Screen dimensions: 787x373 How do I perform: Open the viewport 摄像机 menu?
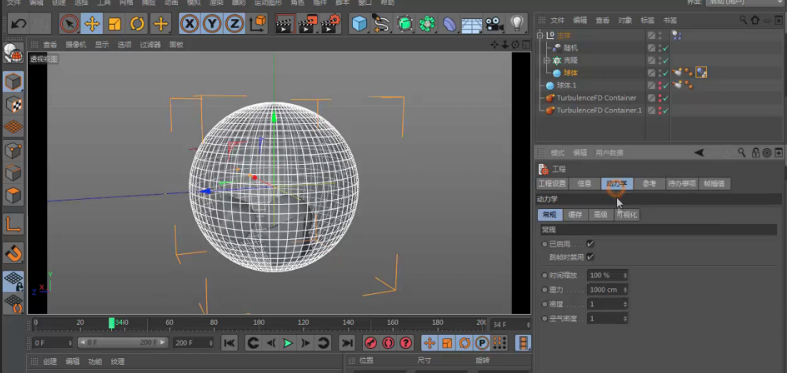point(75,45)
